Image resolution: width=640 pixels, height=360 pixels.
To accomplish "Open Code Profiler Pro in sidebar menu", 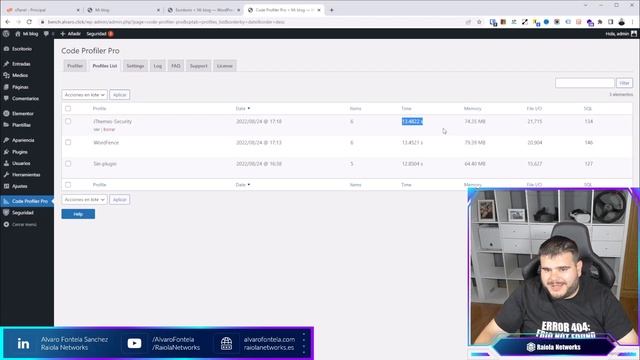I will 27,201.
